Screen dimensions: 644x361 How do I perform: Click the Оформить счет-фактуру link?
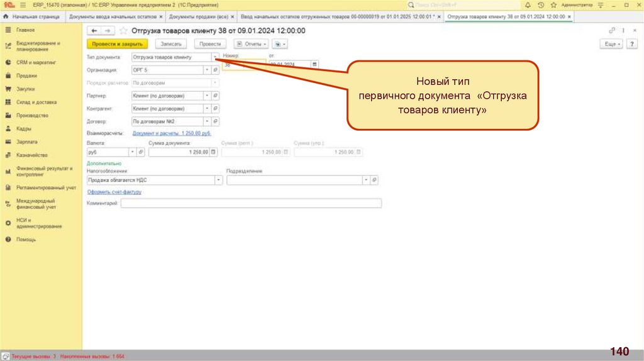click(x=114, y=192)
